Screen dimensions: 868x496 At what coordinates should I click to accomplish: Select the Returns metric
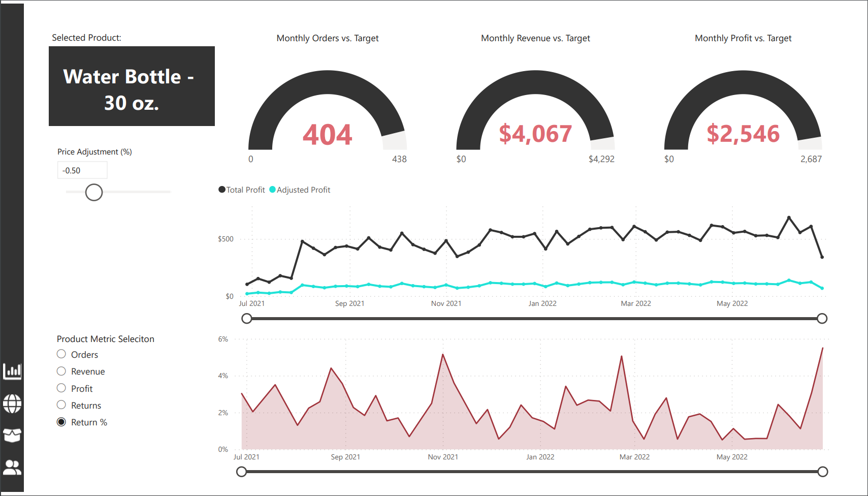coord(61,405)
